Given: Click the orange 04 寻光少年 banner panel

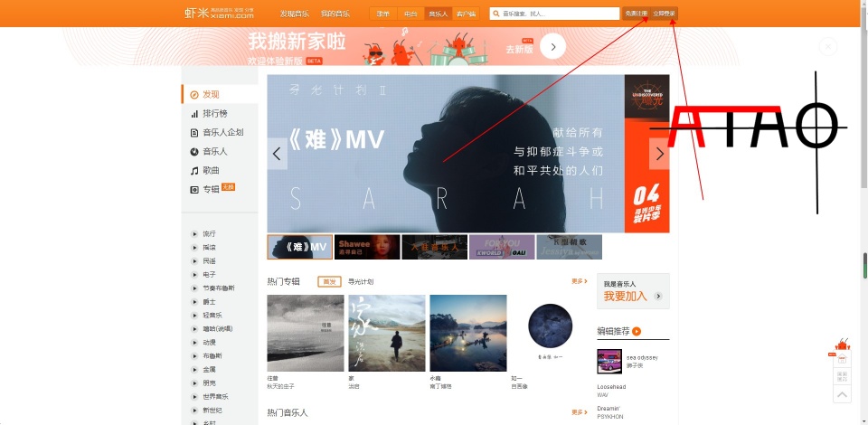Looking at the screenshot, I should 647,177.
